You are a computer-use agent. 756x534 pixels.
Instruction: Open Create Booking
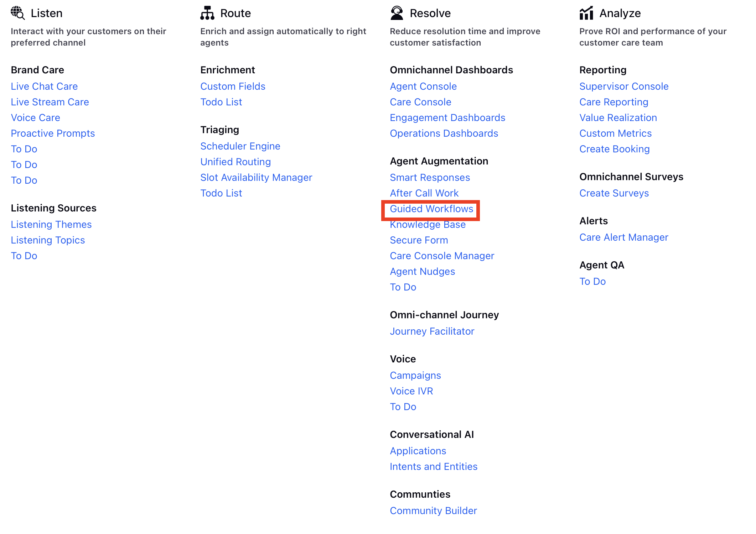point(615,149)
